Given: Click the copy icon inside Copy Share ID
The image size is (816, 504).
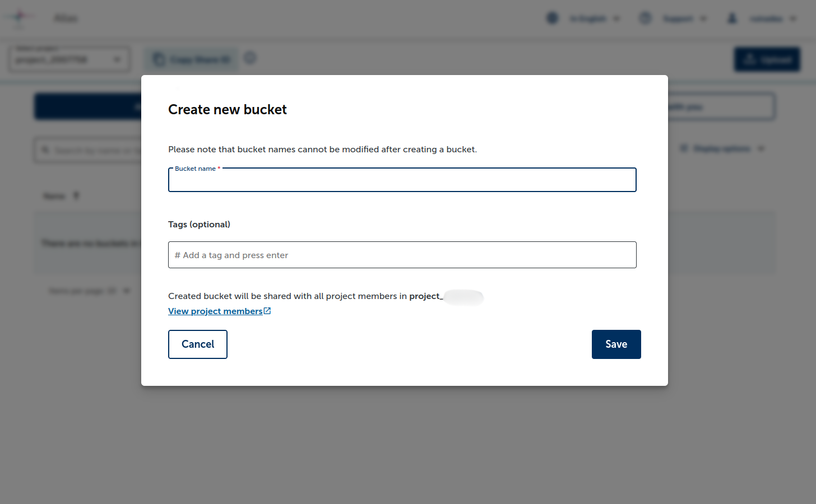Looking at the screenshot, I should click(160, 58).
